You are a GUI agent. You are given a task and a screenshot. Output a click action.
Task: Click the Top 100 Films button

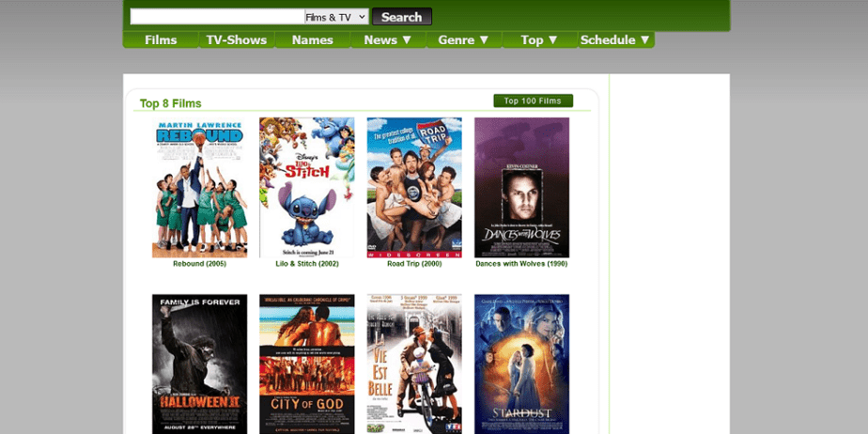(533, 101)
